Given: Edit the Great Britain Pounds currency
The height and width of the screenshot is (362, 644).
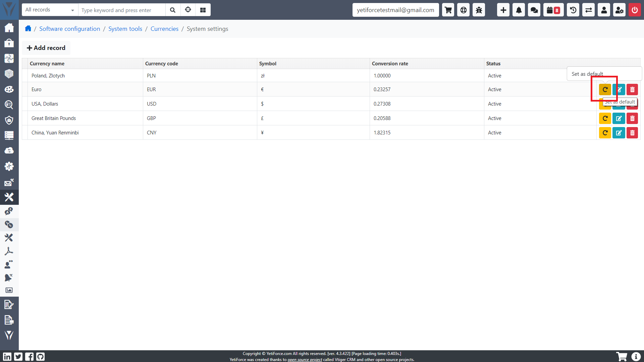Looking at the screenshot, I should [x=619, y=118].
